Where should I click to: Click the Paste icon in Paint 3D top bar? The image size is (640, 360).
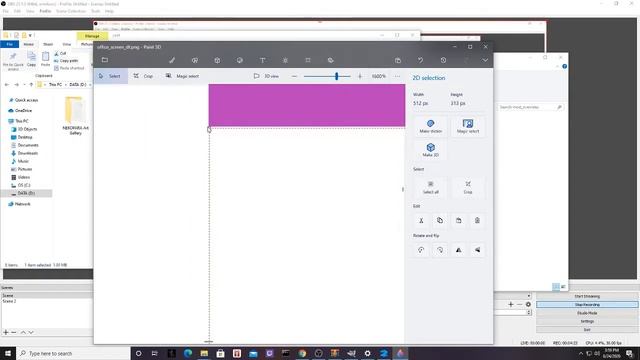tap(398, 60)
